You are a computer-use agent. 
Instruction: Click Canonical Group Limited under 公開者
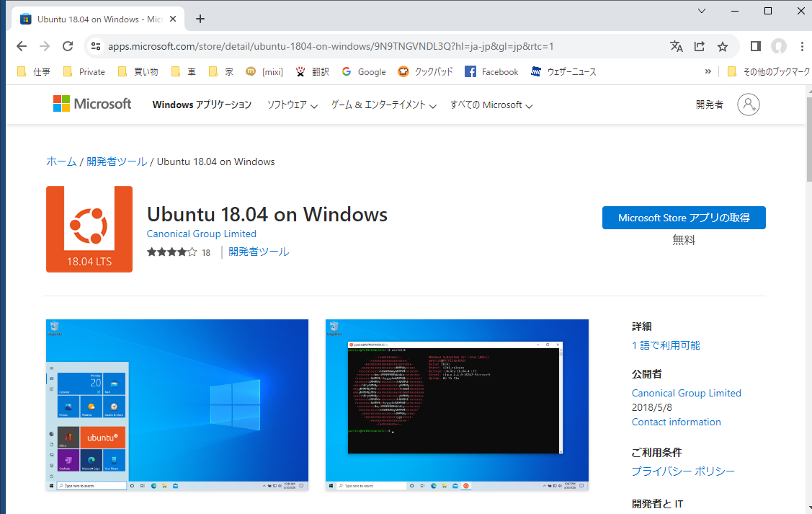[686, 393]
